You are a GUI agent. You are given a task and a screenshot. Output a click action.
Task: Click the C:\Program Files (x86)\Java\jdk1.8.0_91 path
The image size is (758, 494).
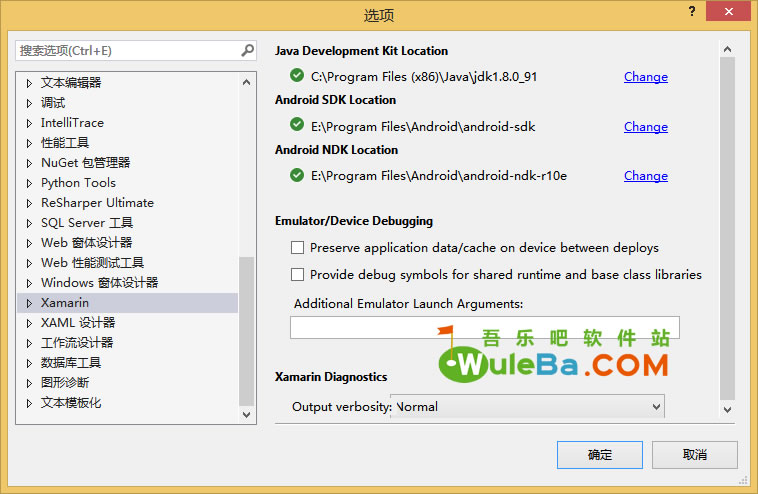424,77
